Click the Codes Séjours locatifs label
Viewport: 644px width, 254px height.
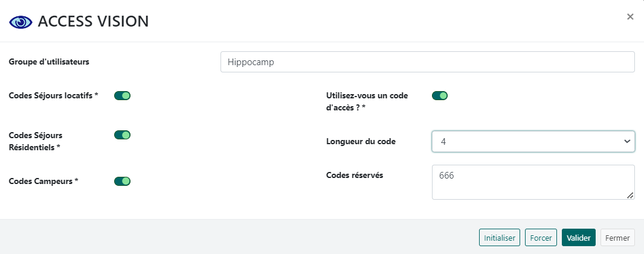click(x=53, y=95)
